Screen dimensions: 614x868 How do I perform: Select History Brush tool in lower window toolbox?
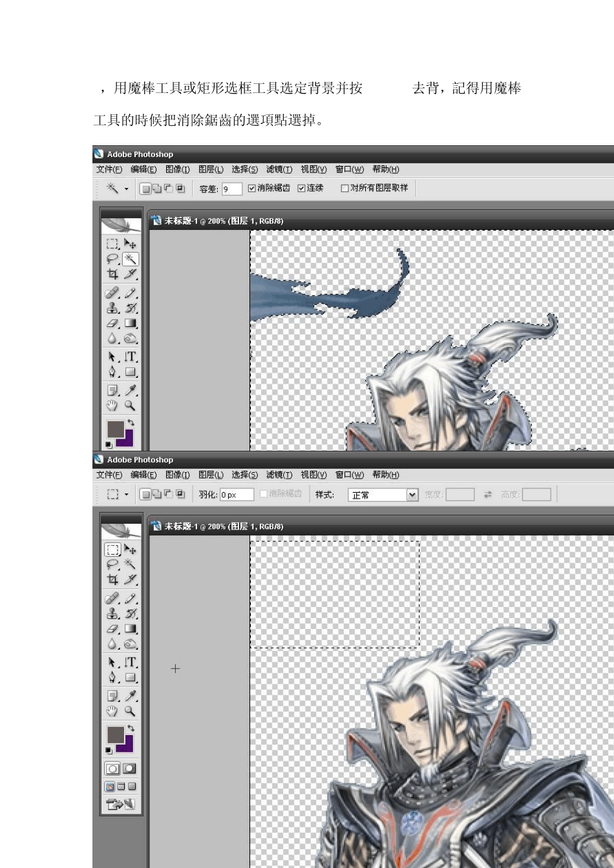click(131, 614)
